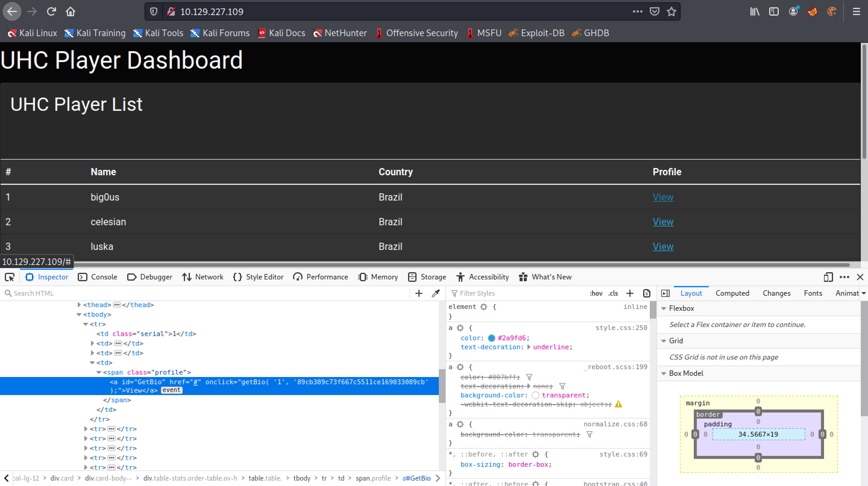Screen dimensions: 868x486
Task: Open the tracking protection shield icon
Action: pyautogui.click(x=154, y=12)
